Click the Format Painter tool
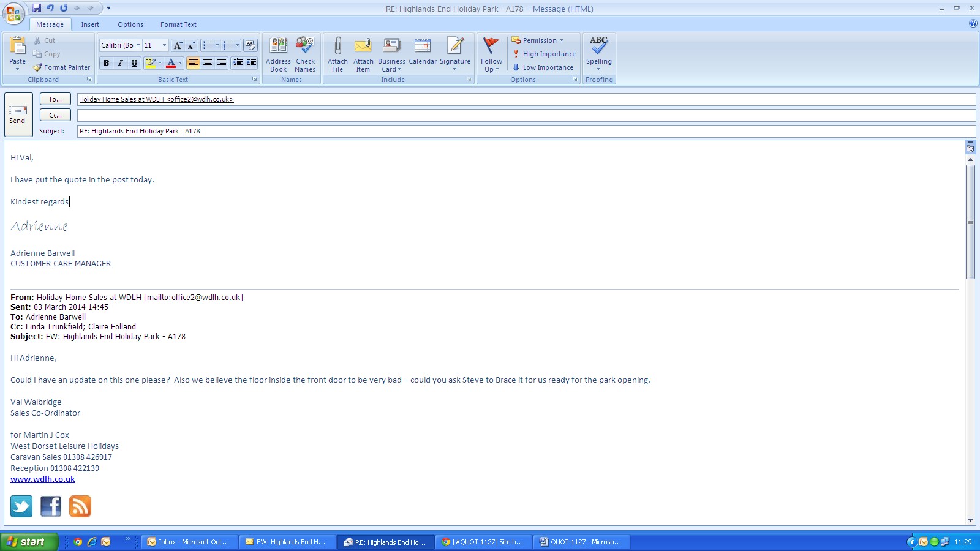Image resolution: width=980 pixels, height=551 pixels. point(62,67)
